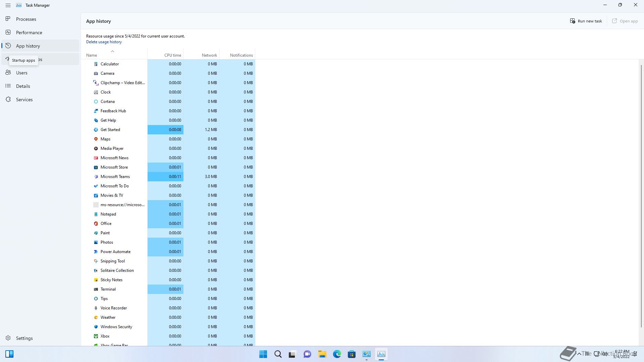Open the Users page

click(40, 73)
